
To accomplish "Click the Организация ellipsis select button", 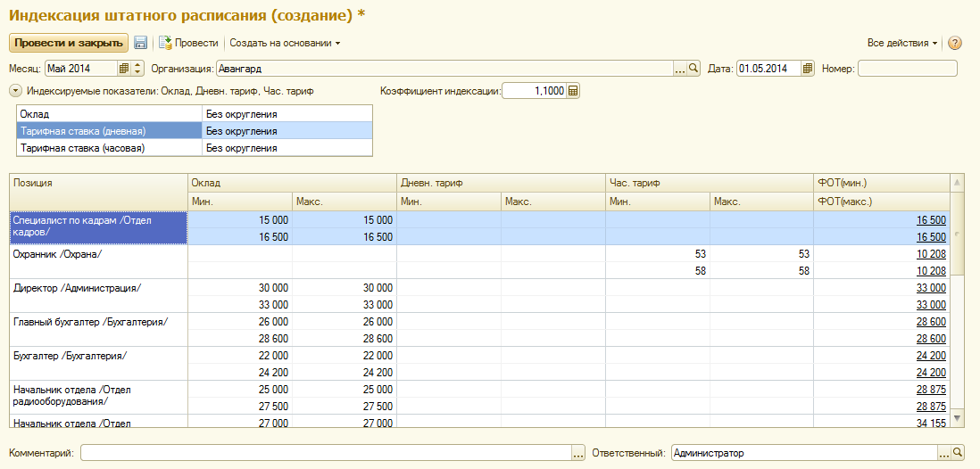I will point(680,69).
